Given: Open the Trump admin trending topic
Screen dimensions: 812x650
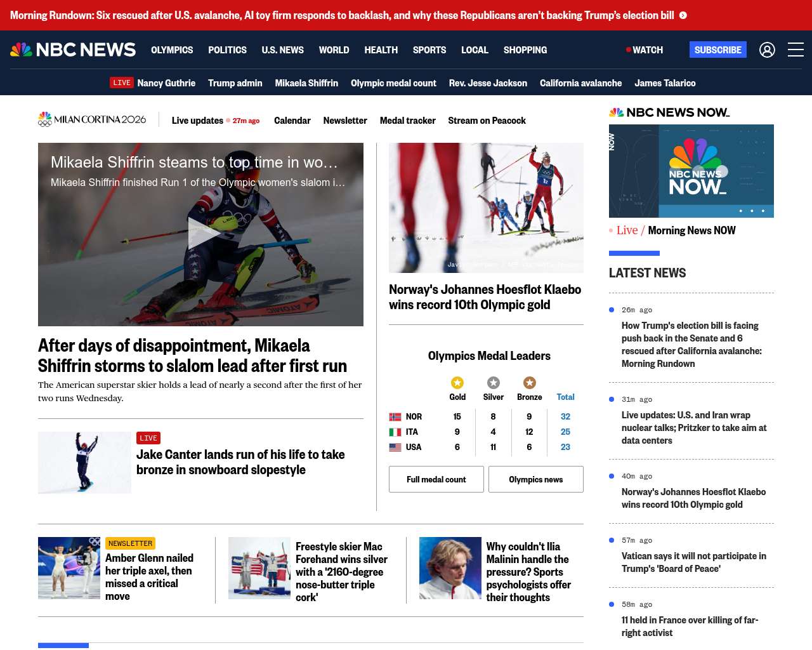Looking at the screenshot, I should (235, 83).
